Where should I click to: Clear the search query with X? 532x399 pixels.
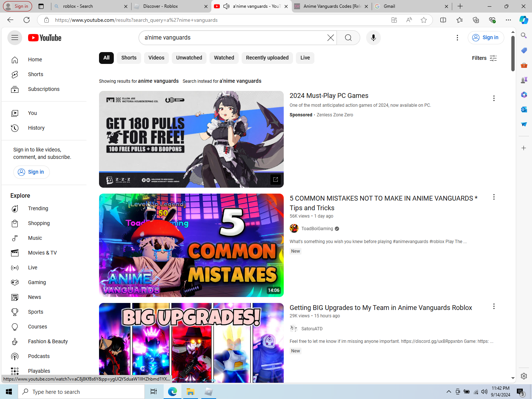pyautogui.click(x=331, y=38)
